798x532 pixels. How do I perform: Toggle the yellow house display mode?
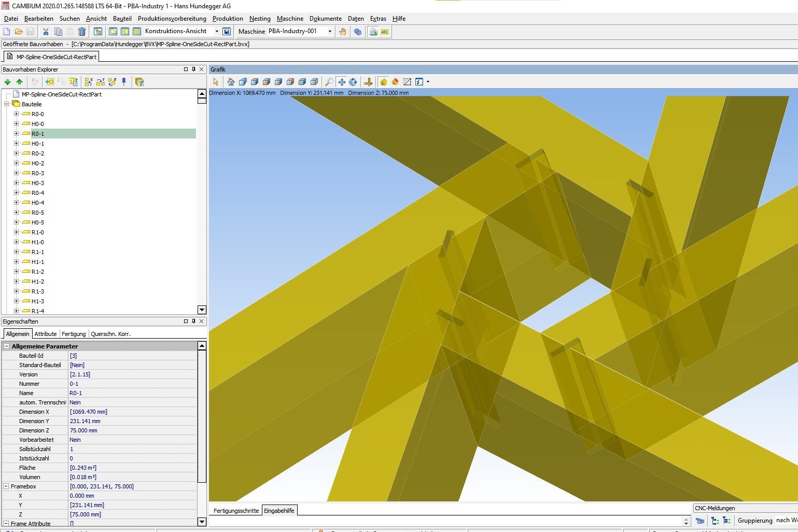click(x=383, y=82)
